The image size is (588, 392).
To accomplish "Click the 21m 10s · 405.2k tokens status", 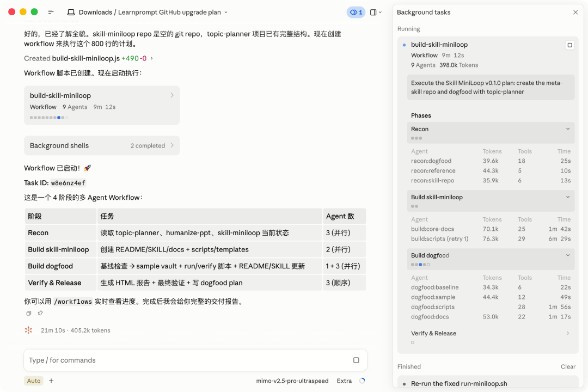I will [75, 330].
